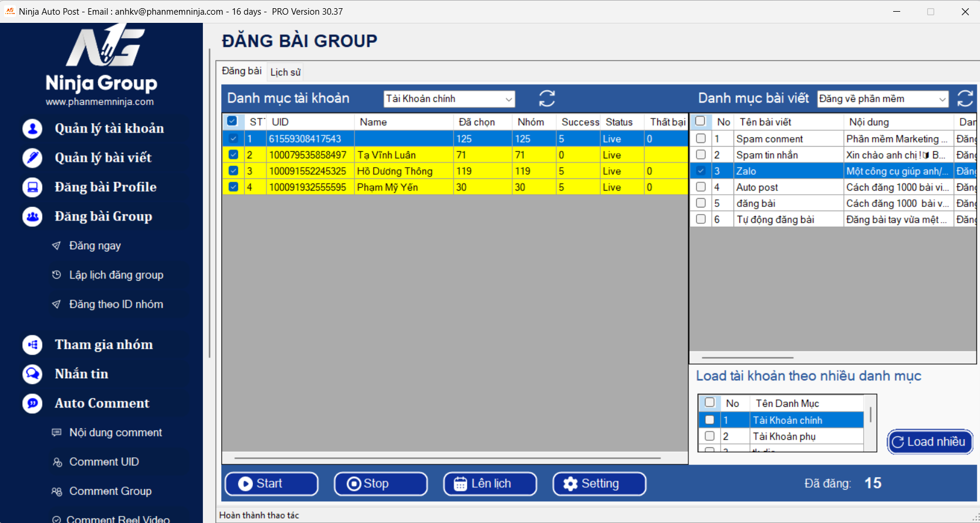Switch to the Lịch sử tab
This screenshot has height=523, width=980.
(x=285, y=72)
